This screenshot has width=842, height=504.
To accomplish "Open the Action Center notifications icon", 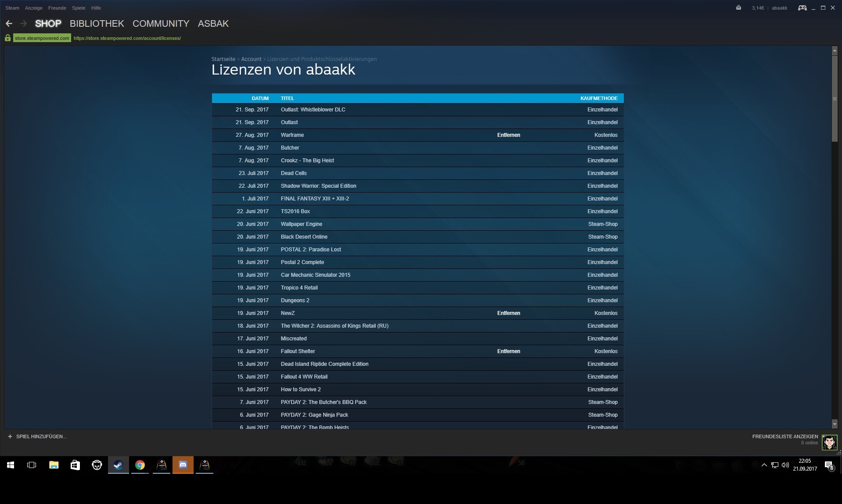I will (x=829, y=465).
